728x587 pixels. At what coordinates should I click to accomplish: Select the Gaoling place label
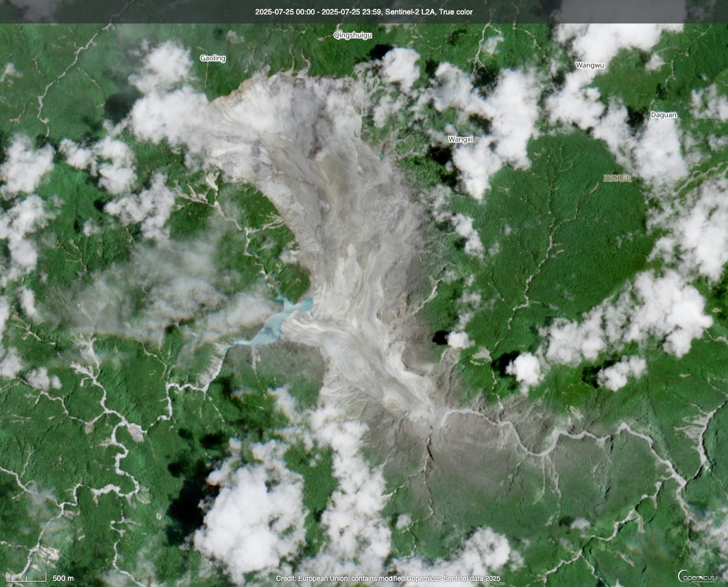pyautogui.click(x=213, y=58)
